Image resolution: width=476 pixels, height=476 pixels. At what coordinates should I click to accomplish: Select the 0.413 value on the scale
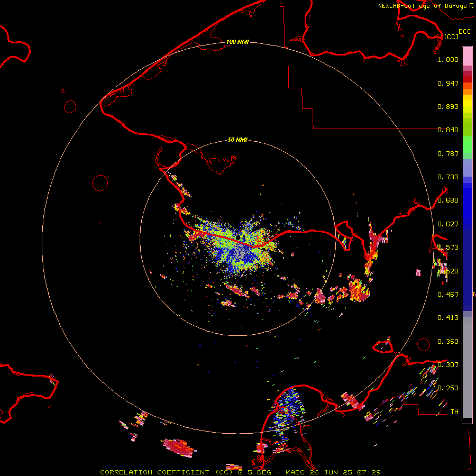[x=448, y=318]
